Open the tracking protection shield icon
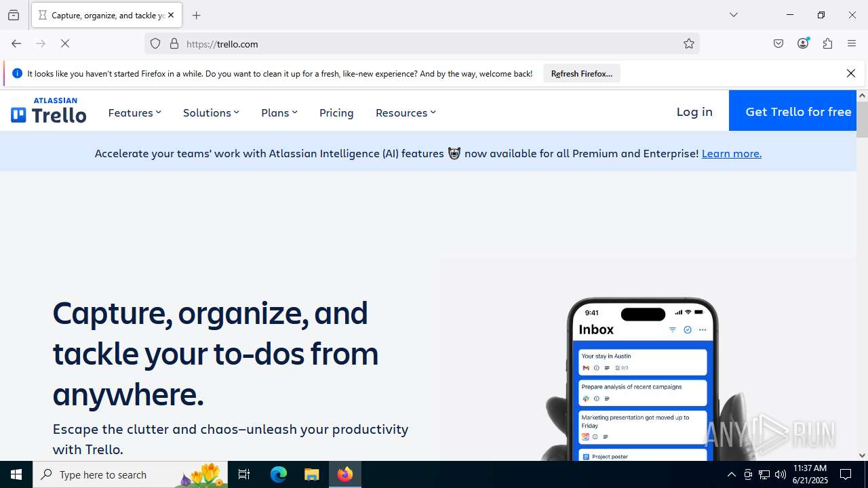This screenshot has height=488, width=868. (x=155, y=43)
